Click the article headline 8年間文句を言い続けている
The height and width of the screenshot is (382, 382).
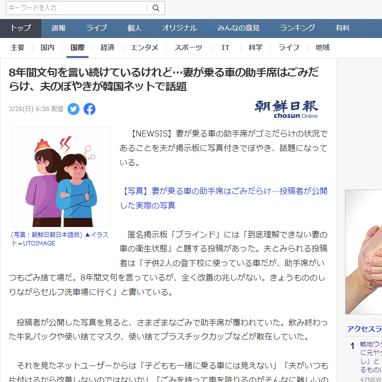coord(164,79)
